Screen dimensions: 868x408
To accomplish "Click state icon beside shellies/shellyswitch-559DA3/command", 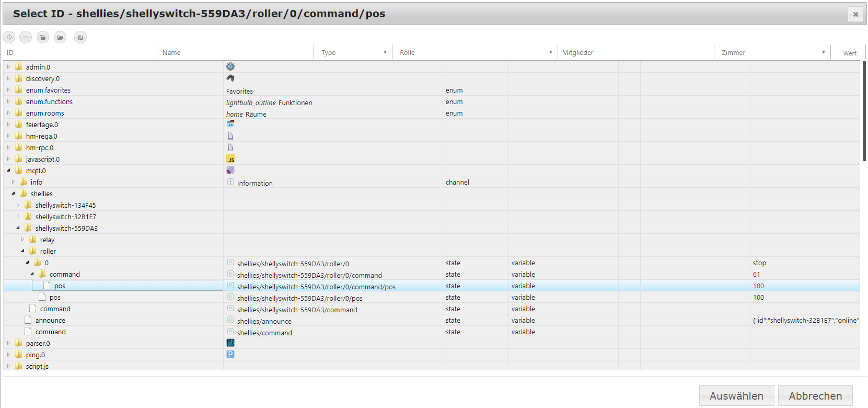I will point(230,308).
